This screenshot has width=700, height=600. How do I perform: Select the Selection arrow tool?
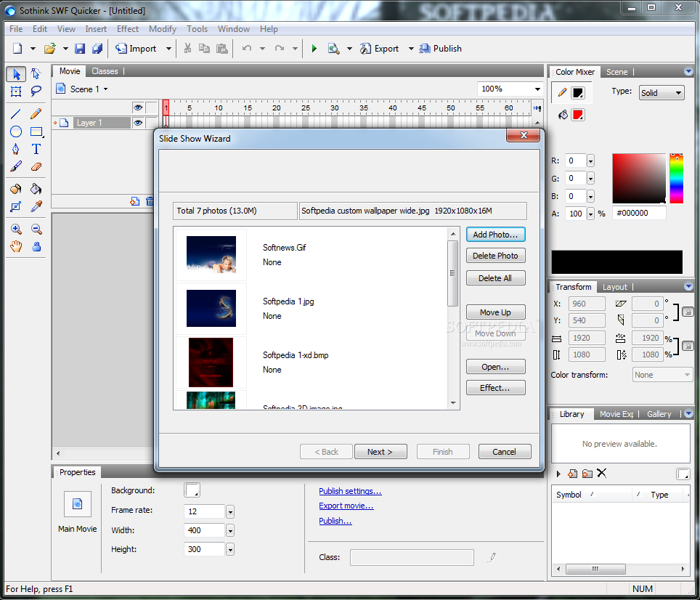16,74
